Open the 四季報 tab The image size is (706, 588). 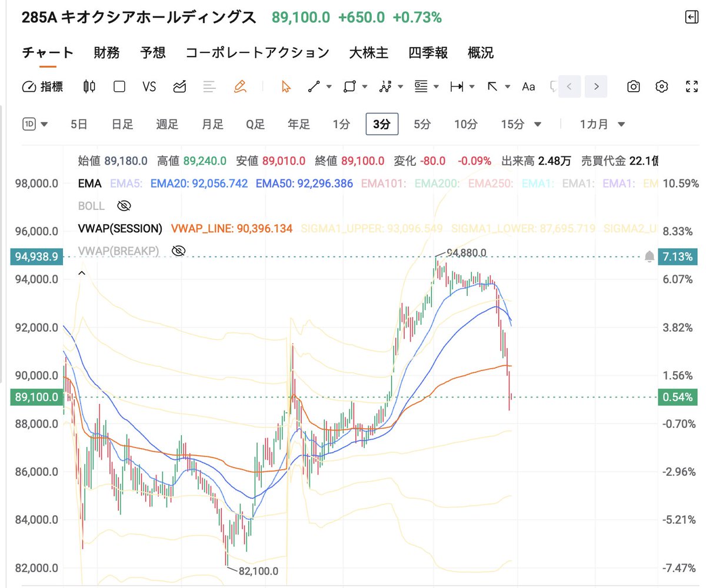[x=428, y=53]
